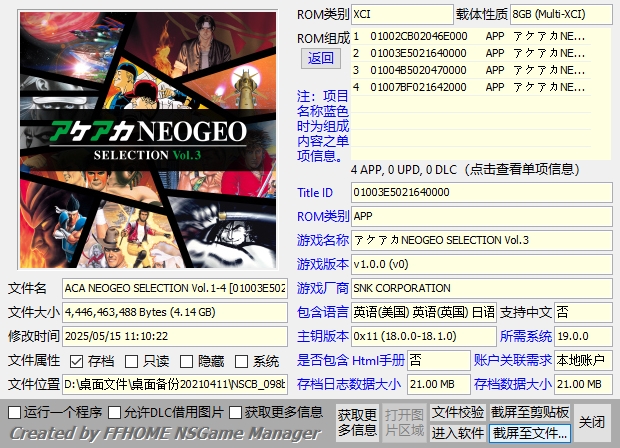Open 文件校验 file verification

point(458,412)
